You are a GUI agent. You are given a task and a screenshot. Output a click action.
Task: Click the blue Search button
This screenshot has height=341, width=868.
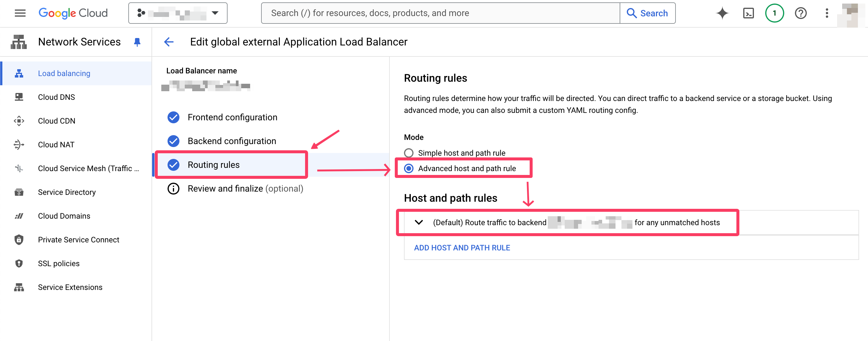pyautogui.click(x=647, y=13)
